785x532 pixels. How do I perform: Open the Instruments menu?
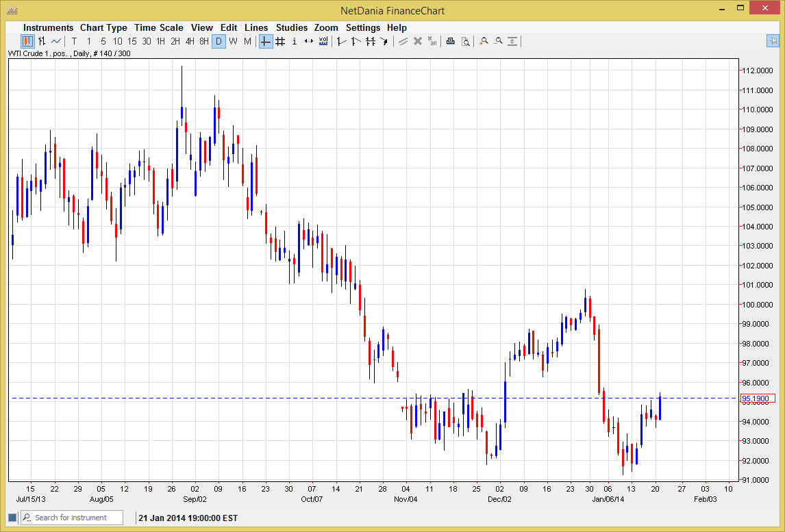(x=48, y=27)
